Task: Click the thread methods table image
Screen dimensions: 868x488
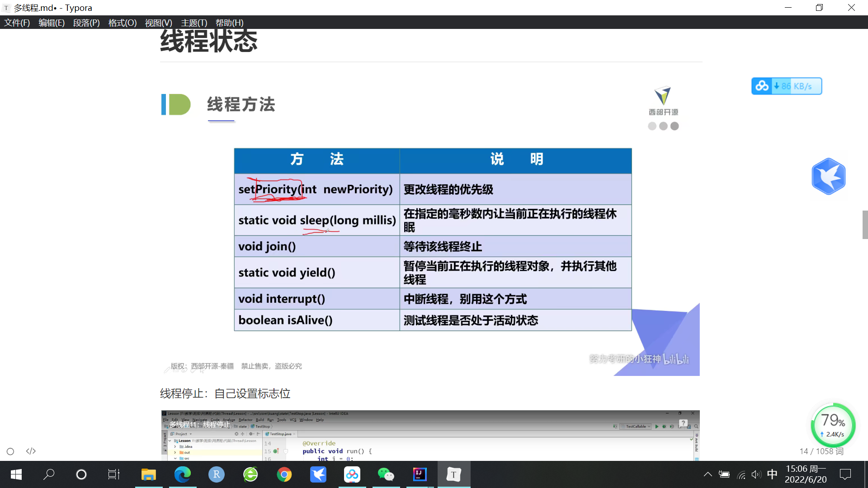Action: pyautogui.click(x=433, y=239)
